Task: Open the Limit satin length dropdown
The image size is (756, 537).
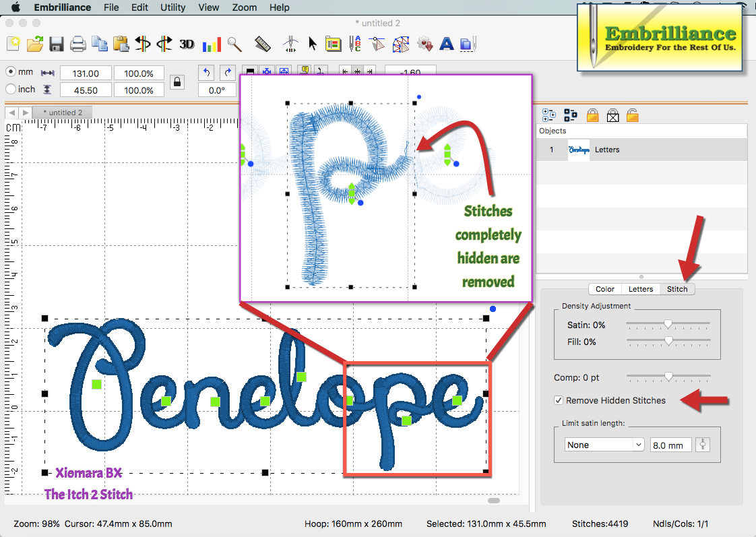Action: pos(604,445)
